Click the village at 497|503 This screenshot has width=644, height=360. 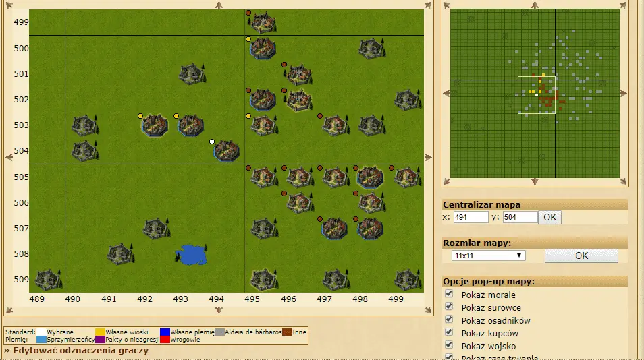(x=335, y=125)
